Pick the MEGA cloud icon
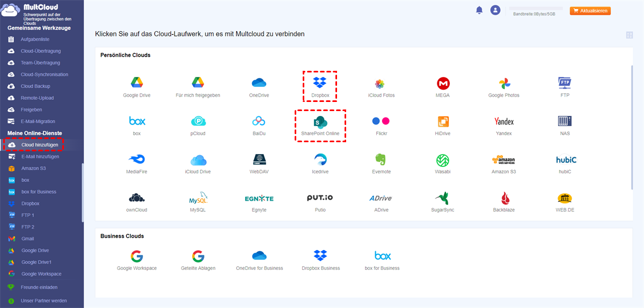Image resolution: width=644 pixels, height=308 pixels. (443, 83)
